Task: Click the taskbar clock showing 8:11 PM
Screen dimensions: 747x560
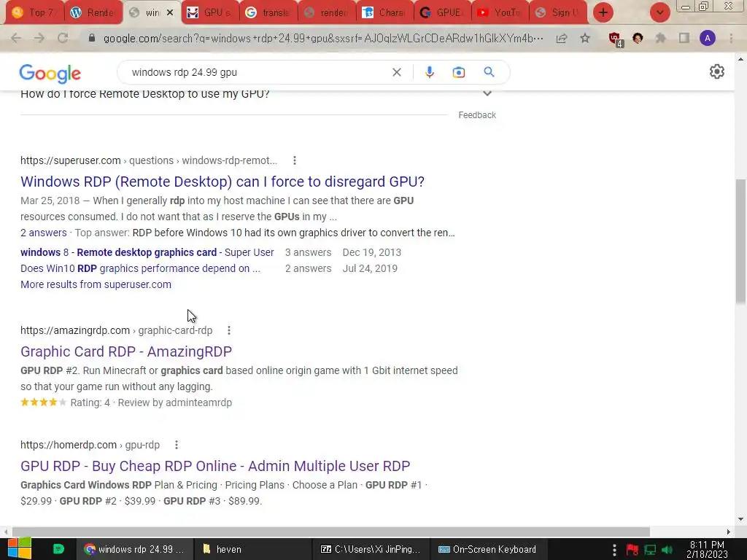Action: point(707,549)
